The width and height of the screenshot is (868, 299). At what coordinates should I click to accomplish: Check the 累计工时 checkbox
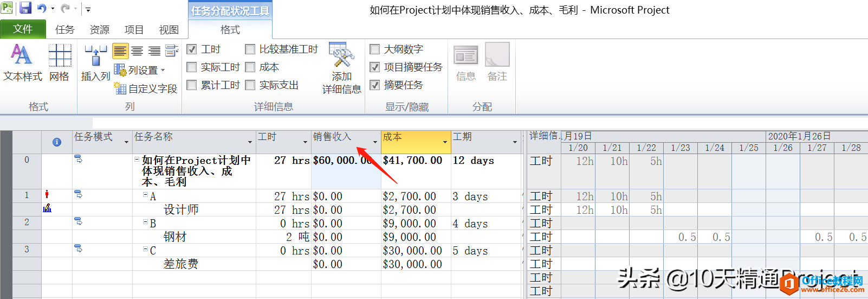pos(191,85)
